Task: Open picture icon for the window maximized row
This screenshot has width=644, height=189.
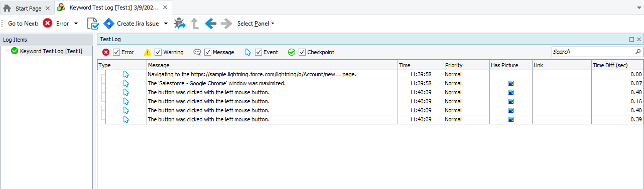Action: tap(510, 83)
